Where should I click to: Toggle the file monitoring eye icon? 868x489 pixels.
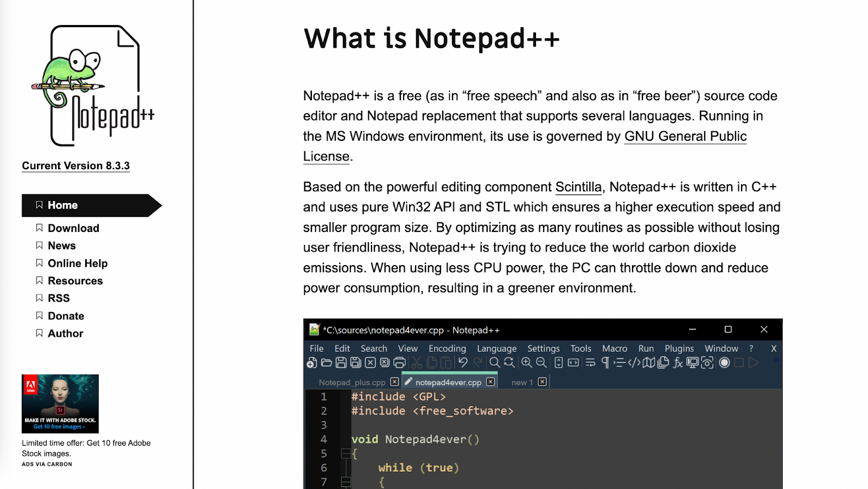707,363
